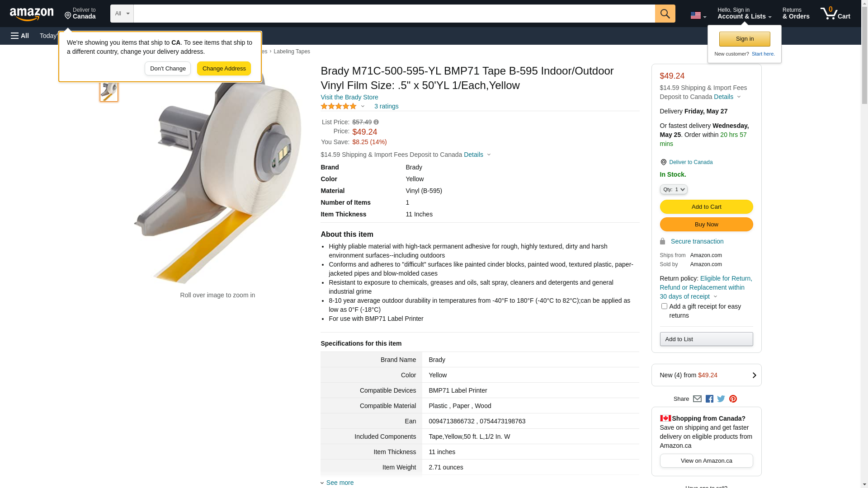Expand the New (4) offers chevron
The image size is (868, 488).
pyautogui.click(x=754, y=375)
